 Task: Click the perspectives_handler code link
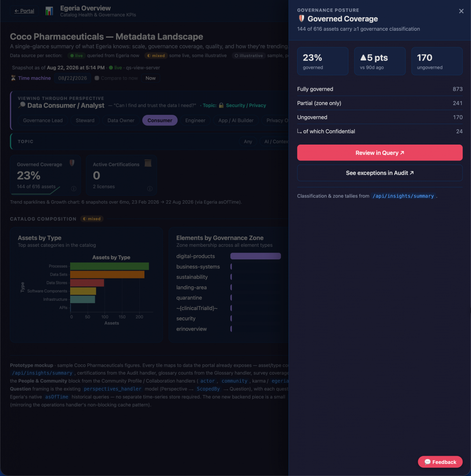pyautogui.click(x=112, y=389)
